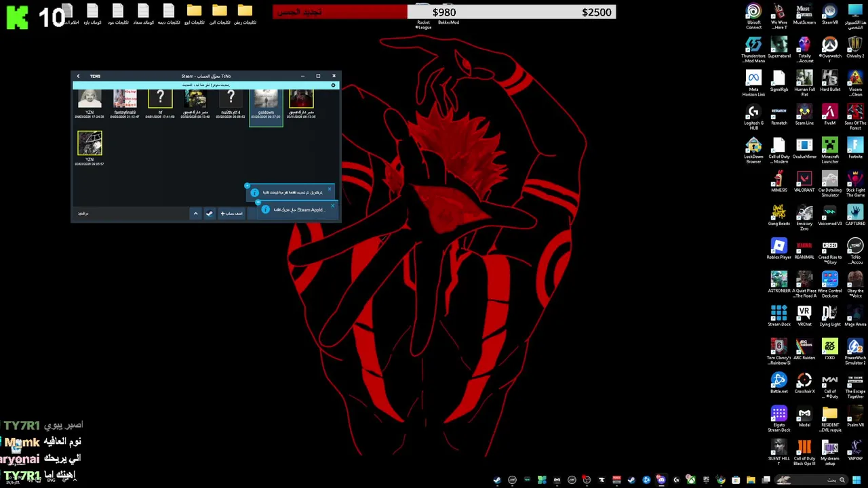Open Battle.net desktop shortcut
The width and height of the screenshot is (868, 488).
point(779,384)
